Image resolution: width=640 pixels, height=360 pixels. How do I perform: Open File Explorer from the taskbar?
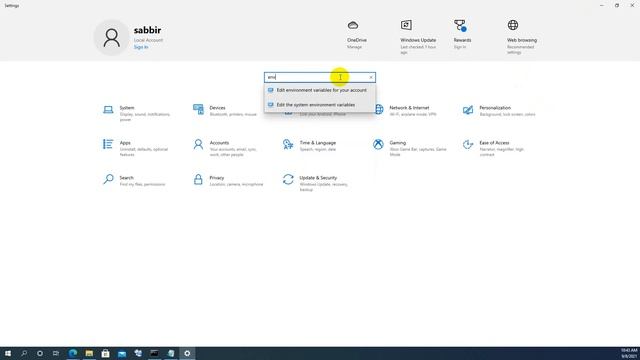click(89, 353)
